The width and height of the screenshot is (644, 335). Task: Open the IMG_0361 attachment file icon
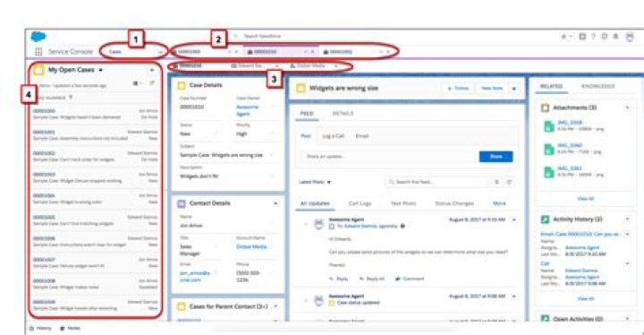(548, 172)
